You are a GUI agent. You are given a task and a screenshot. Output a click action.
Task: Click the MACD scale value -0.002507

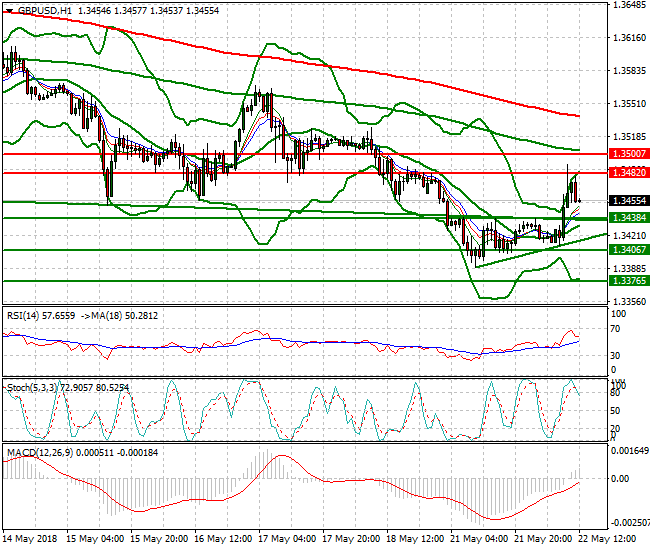coord(630,523)
